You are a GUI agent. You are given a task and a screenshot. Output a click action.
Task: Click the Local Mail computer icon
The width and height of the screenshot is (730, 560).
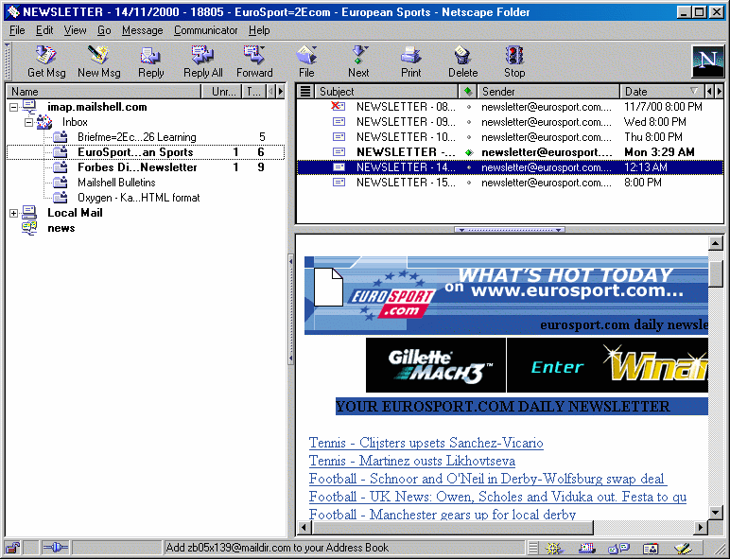29,213
